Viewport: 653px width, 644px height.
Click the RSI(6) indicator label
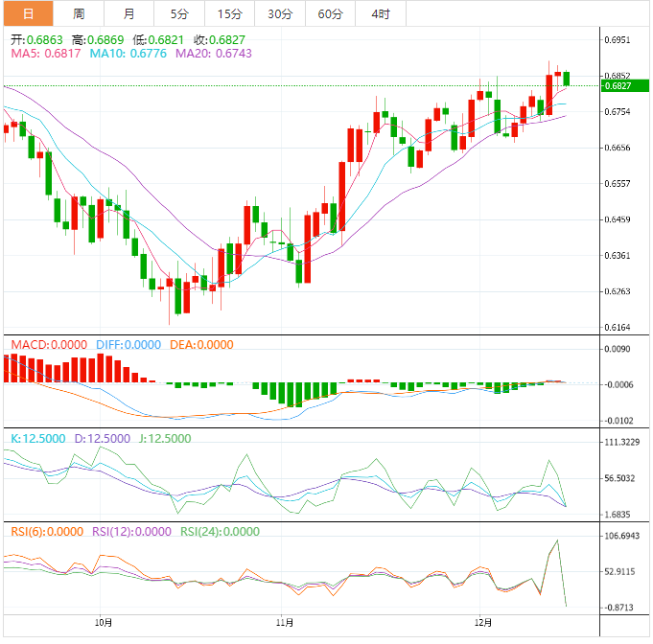(48, 531)
